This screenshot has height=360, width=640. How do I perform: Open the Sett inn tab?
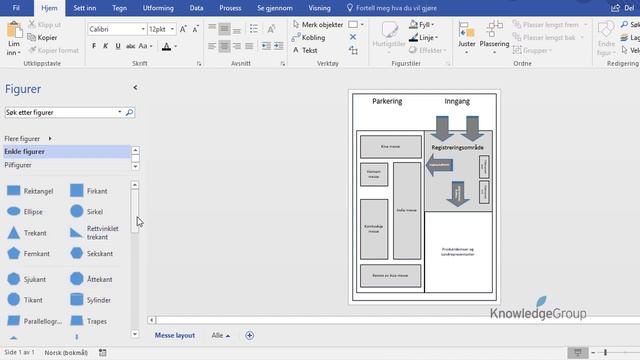(x=84, y=8)
